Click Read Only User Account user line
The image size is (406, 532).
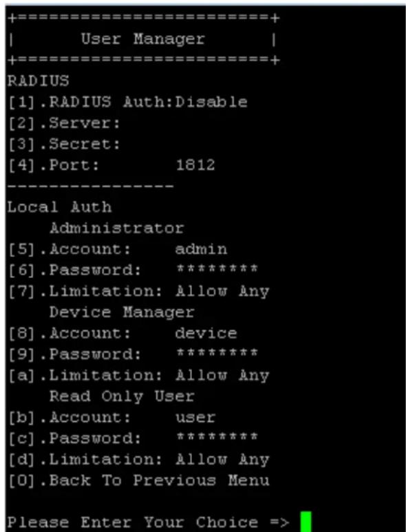(111, 418)
